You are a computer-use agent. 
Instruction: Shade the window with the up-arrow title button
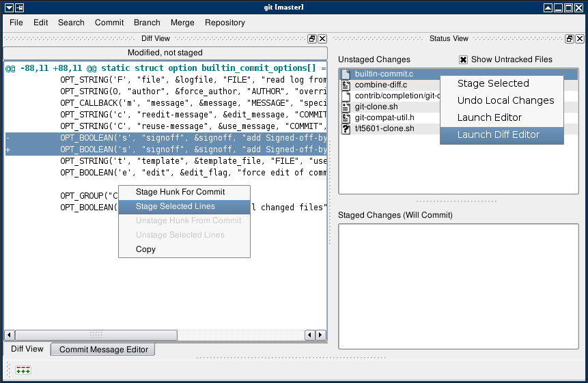click(548, 8)
